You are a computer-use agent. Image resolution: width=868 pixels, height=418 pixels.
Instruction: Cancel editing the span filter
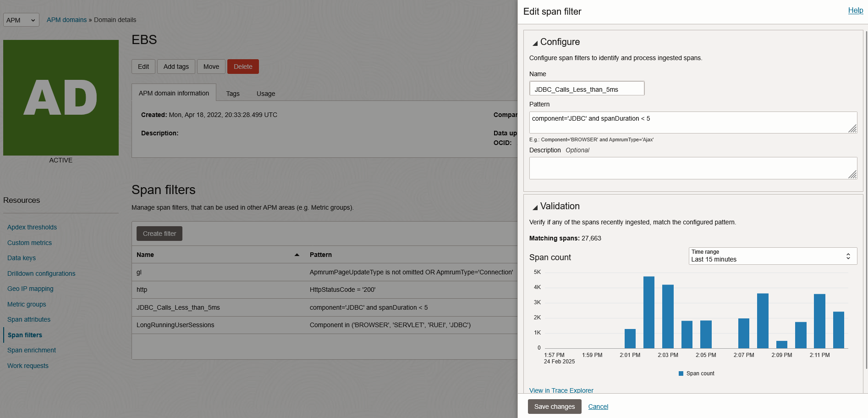[x=598, y=407]
